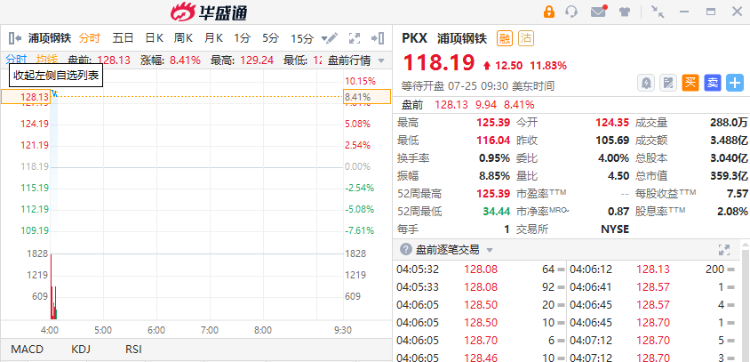Switch to compact window mode icon
Screen dimensions: 750x362
pos(658,11)
